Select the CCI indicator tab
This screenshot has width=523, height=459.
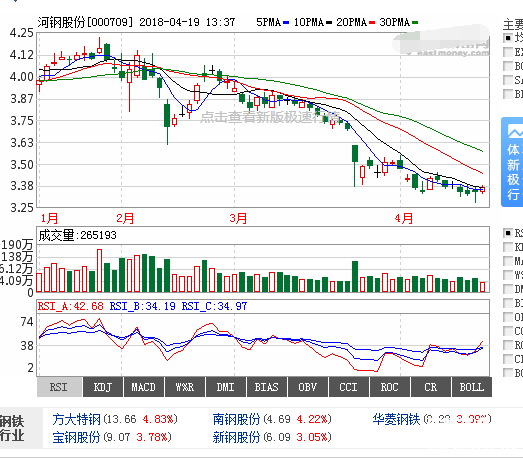point(349,387)
